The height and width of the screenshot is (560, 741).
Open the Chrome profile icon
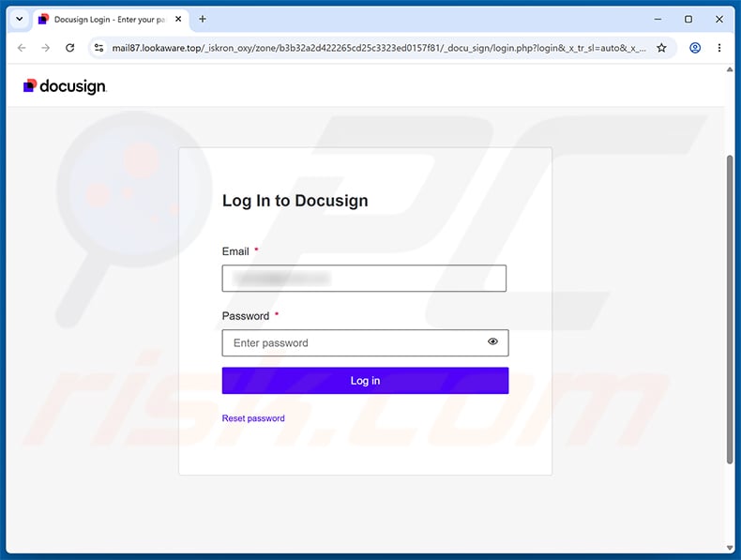pos(695,48)
